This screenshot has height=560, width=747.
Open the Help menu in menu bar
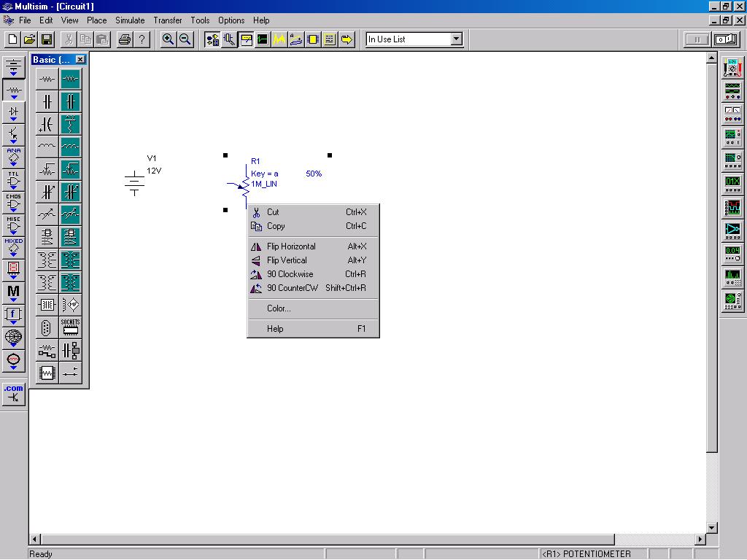tap(261, 20)
